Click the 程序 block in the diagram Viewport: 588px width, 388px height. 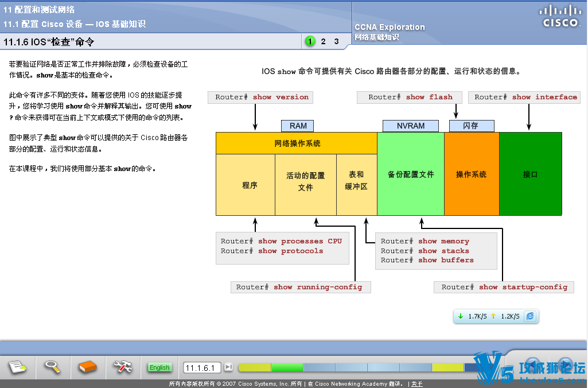246,185
